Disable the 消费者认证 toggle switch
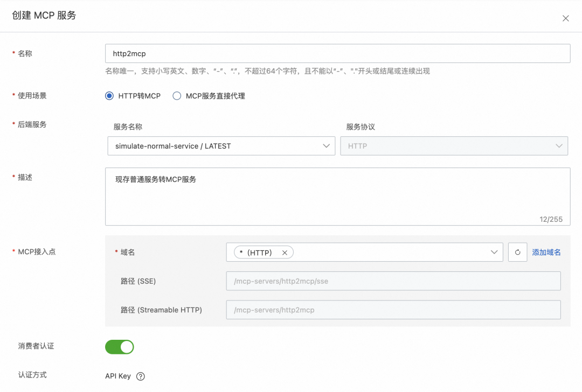 (x=119, y=347)
